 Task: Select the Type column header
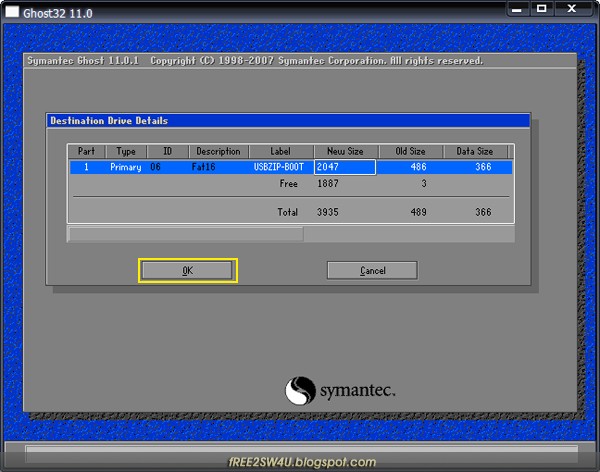[x=126, y=152]
